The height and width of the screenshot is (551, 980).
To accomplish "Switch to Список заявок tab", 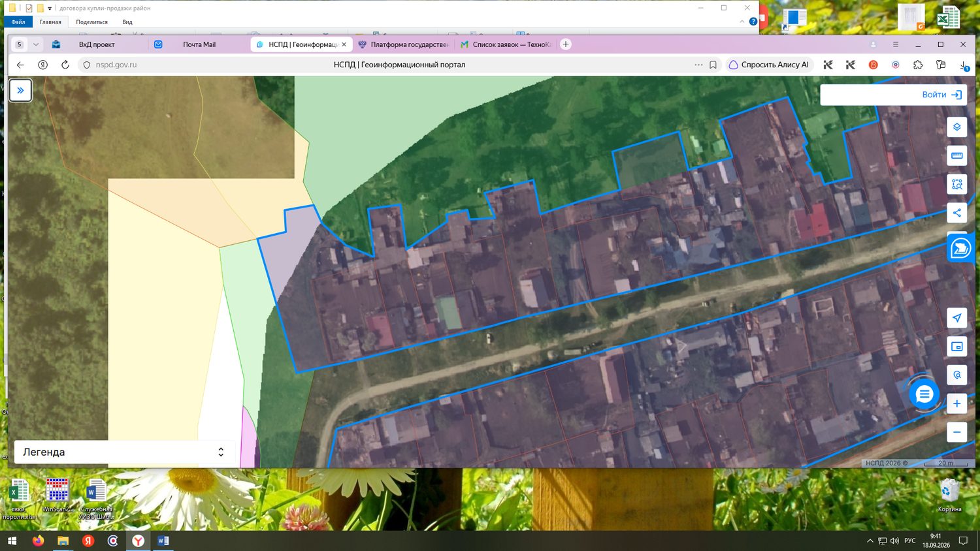I will click(x=506, y=44).
